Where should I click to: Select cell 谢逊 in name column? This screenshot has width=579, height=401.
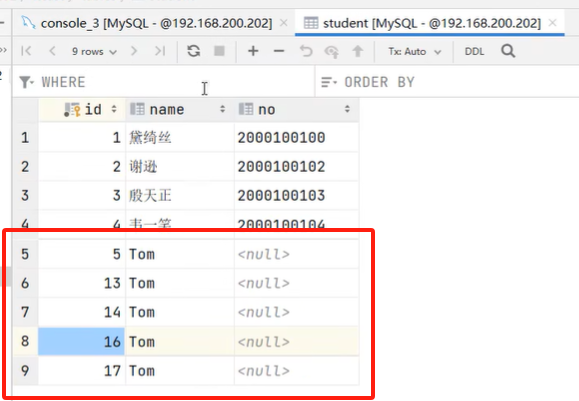(x=180, y=167)
